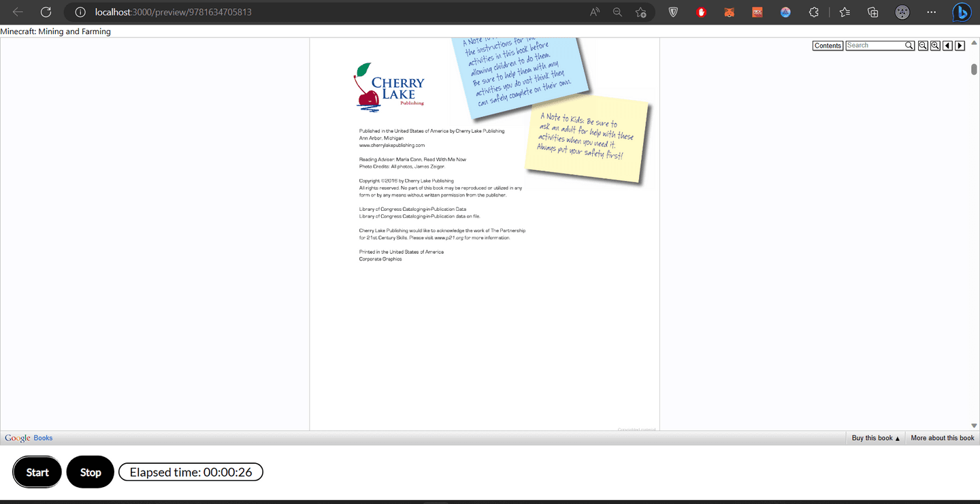Click www.cherrylakepublishing.com text
The image size is (980, 504).
click(392, 145)
